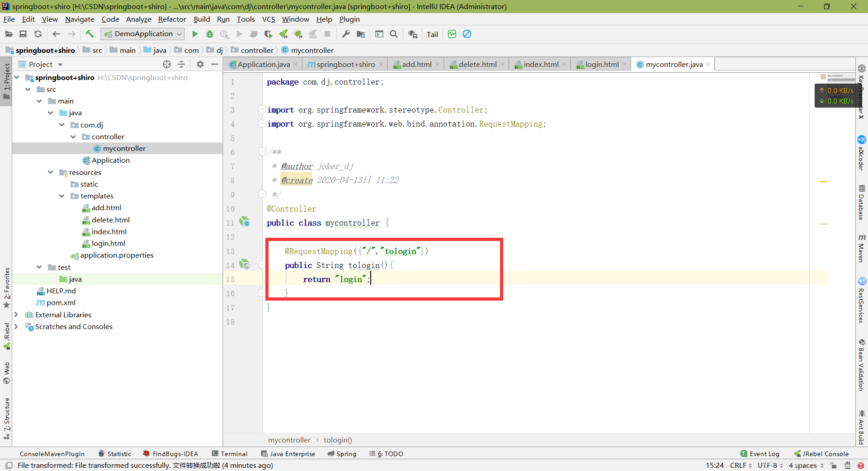Open the Refactor menu
868x471 pixels.
point(172,19)
